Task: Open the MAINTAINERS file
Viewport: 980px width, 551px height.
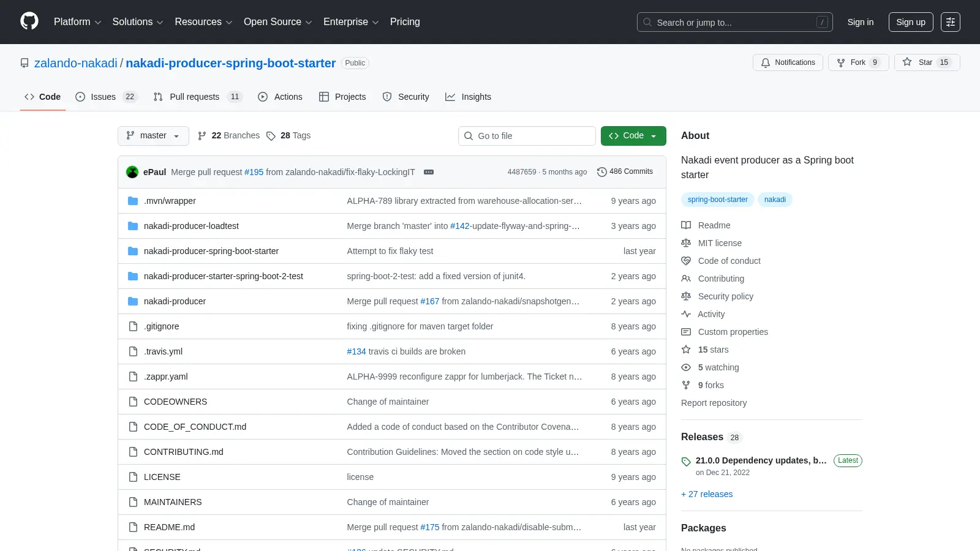Action: 173,502
